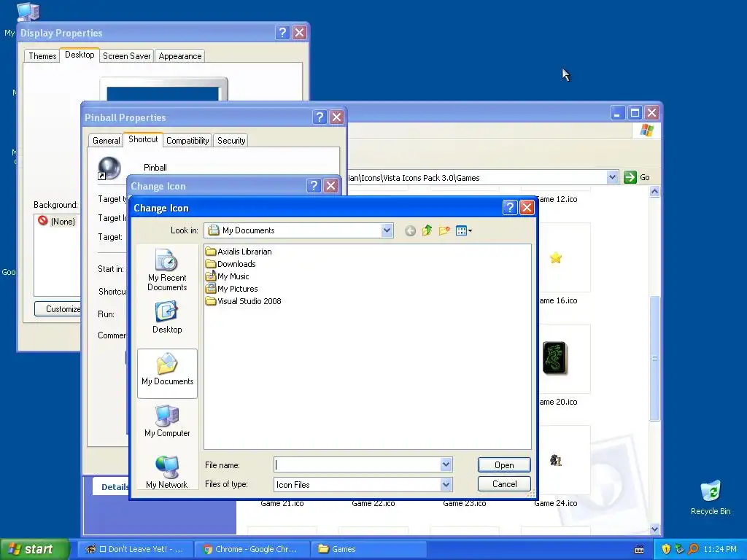The image size is (747, 560).
Task: Open Themes tab in Display Properties
Action: pos(42,55)
